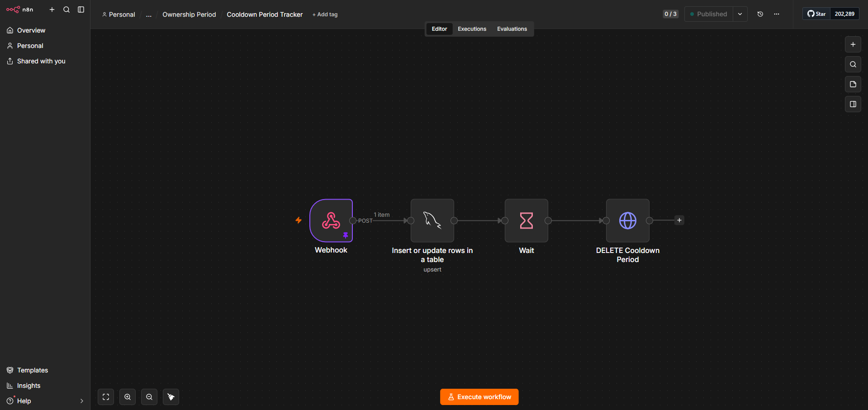This screenshot has height=410, width=868.
Task: Add node with canvas plus button
Action: (x=853, y=44)
